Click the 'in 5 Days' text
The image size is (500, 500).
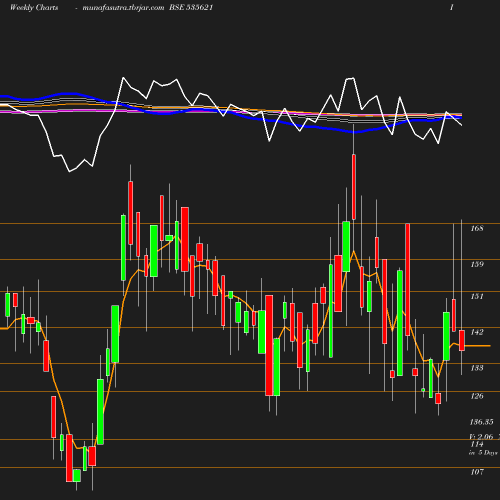(483, 453)
